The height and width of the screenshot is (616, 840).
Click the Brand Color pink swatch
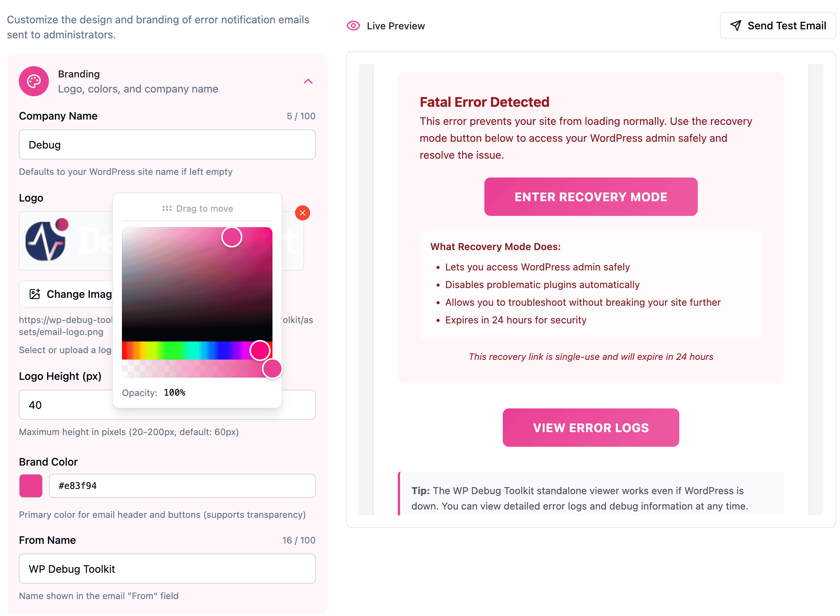(31, 486)
